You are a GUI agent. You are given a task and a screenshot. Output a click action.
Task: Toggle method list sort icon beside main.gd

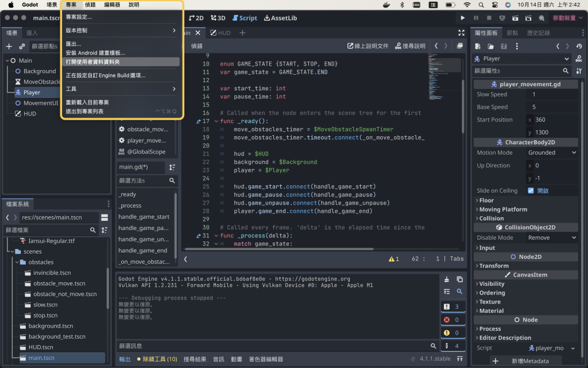pos(172,167)
